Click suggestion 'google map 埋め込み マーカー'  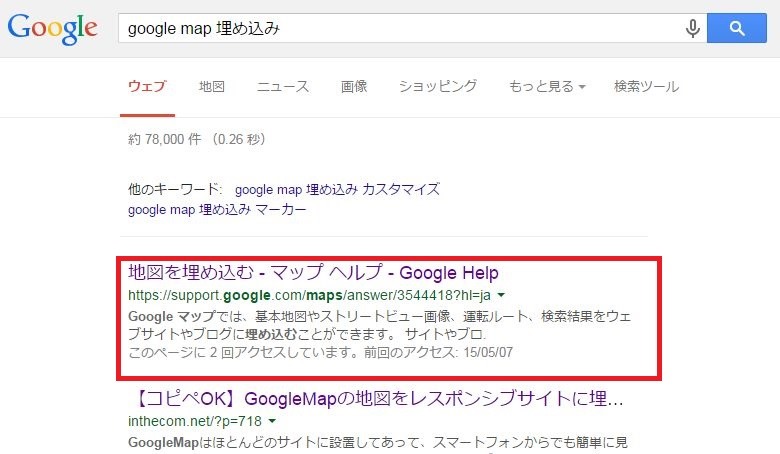(217, 210)
